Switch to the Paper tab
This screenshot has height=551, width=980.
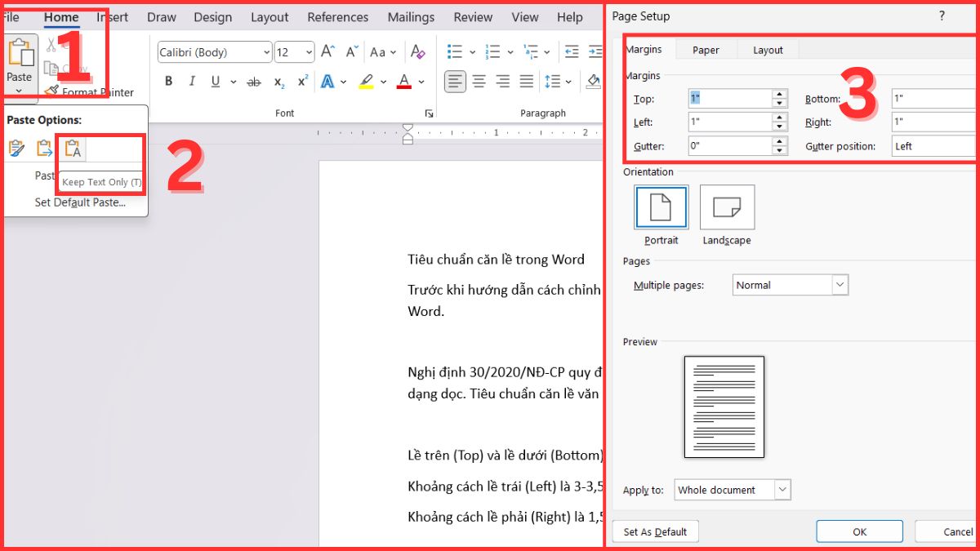(x=705, y=49)
